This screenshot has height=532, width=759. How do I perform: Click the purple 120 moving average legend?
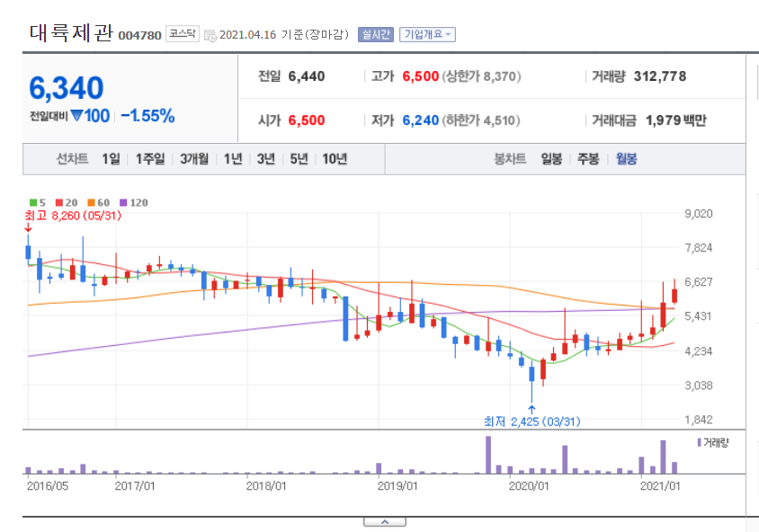tap(134, 202)
